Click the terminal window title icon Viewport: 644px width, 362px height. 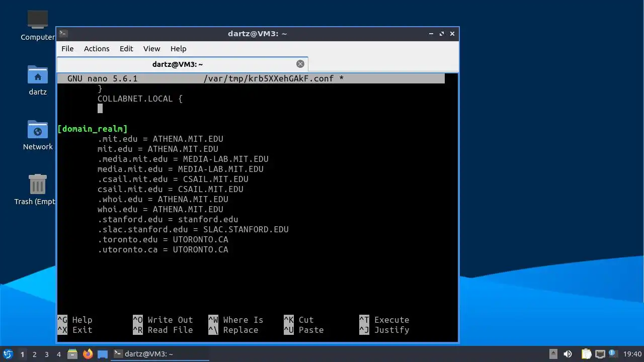pyautogui.click(x=63, y=34)
